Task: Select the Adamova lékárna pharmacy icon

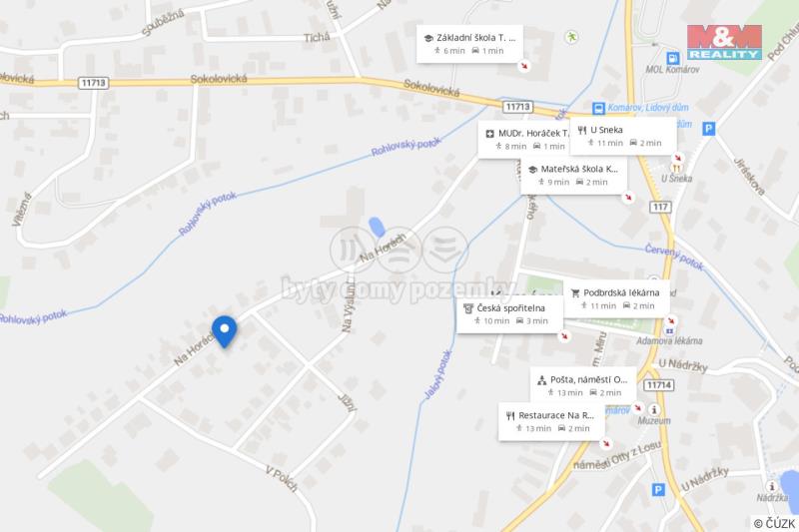Action: (669, 331)
